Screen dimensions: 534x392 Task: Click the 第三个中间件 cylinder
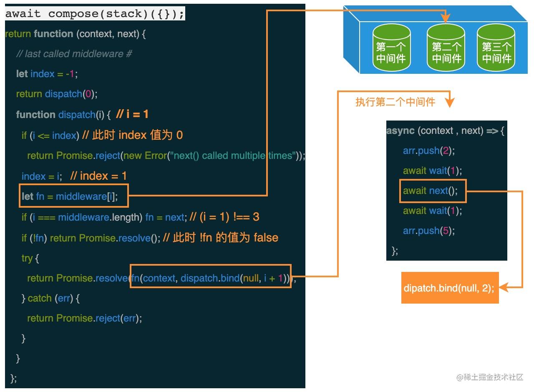(x=496, y=47)
